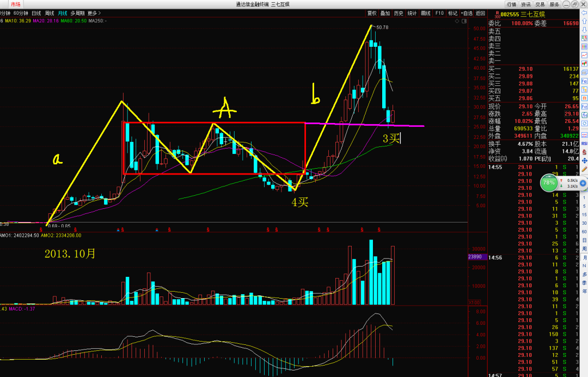The image size is (588, 377).
Task: Click the small panel toggle box near chart corner
Action: pos(464,21)
